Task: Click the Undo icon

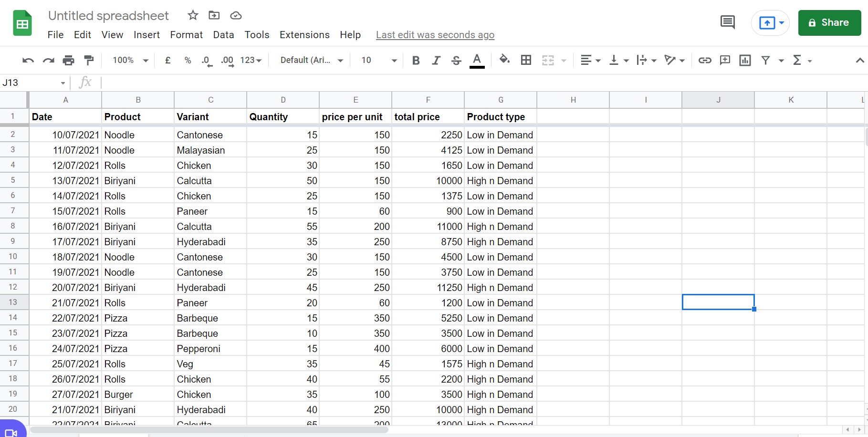Action: point(28,60)
